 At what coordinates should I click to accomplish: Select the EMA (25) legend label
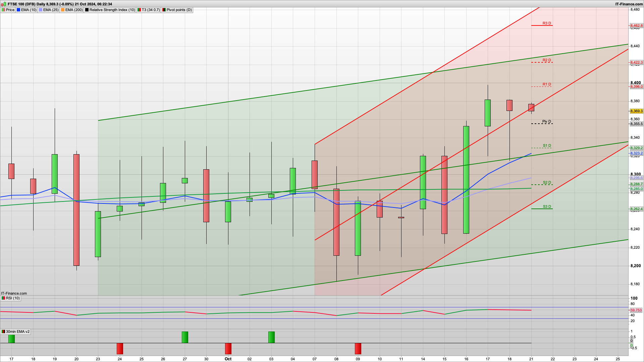tap(51, 10)
